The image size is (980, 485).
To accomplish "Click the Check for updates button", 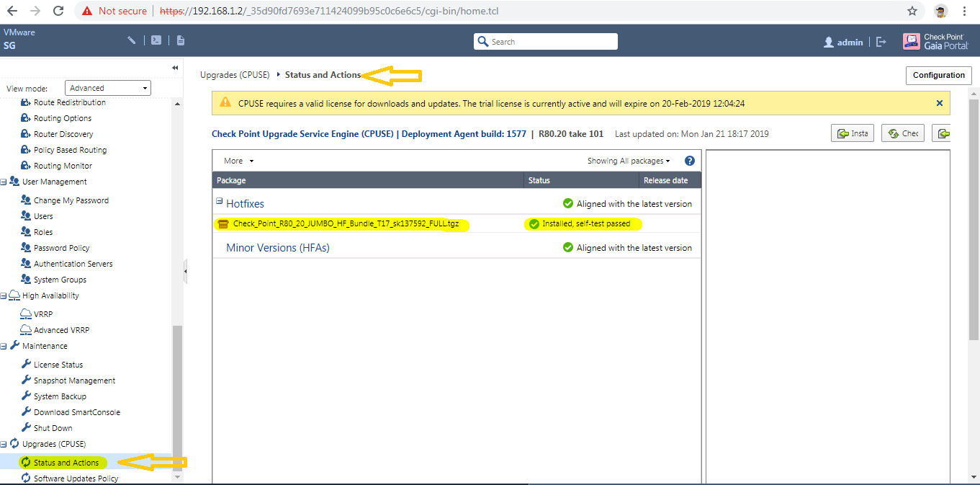I will pos(903,133).
